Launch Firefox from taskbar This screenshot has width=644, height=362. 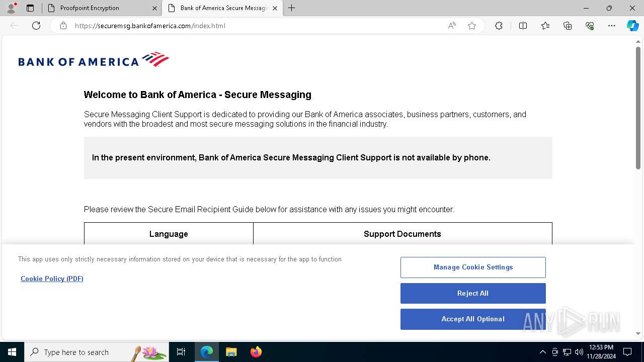(256, 352)
